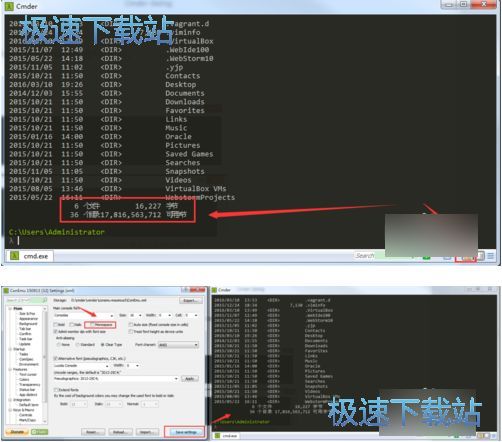Image resolution: width=502 pixels, height=442 pixels.
Task: Click the Cmder icon in top window title bar
Action: (x=9, y=6)
